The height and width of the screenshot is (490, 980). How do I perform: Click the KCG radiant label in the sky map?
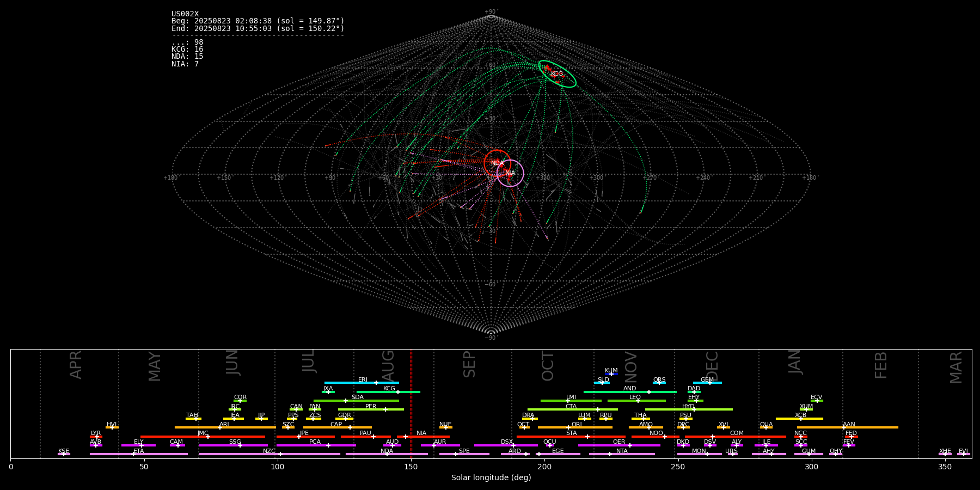tap(556, 74)
